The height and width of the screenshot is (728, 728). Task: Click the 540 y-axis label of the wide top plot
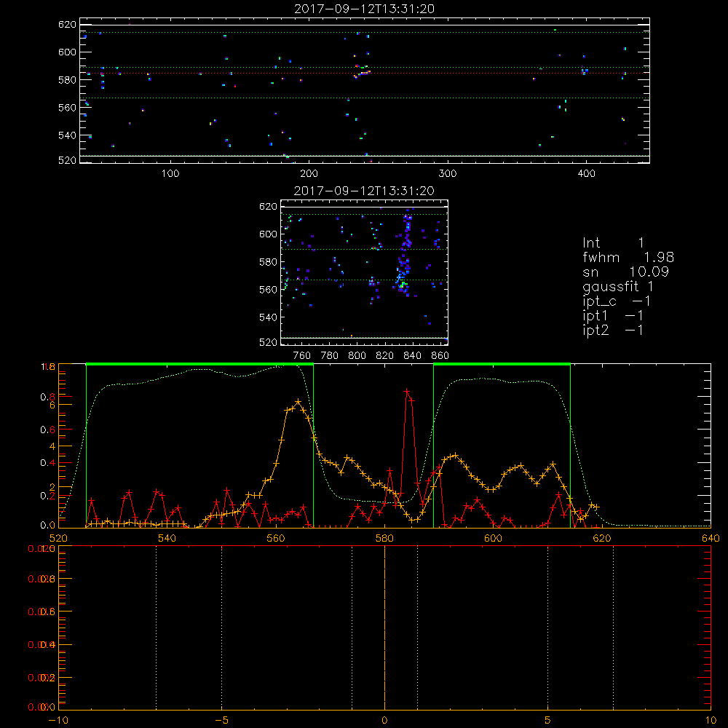click(x=67, y=135)
